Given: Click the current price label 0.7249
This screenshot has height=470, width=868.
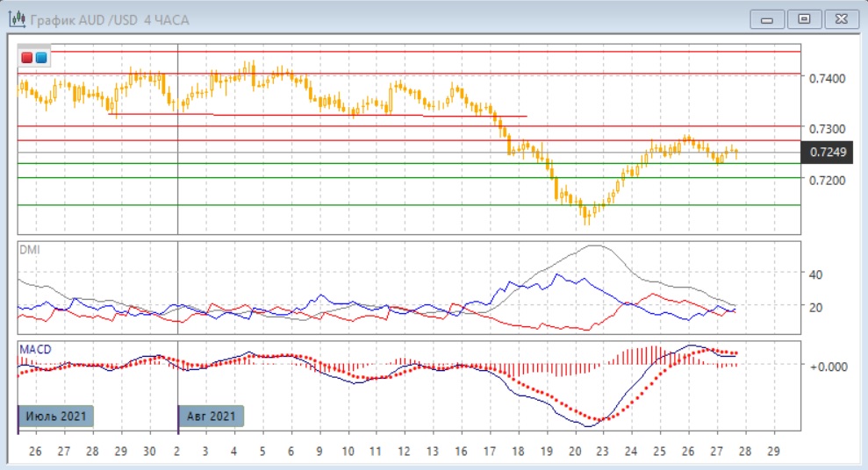Looking at the screenshot, I should click(x=828, y=153).
